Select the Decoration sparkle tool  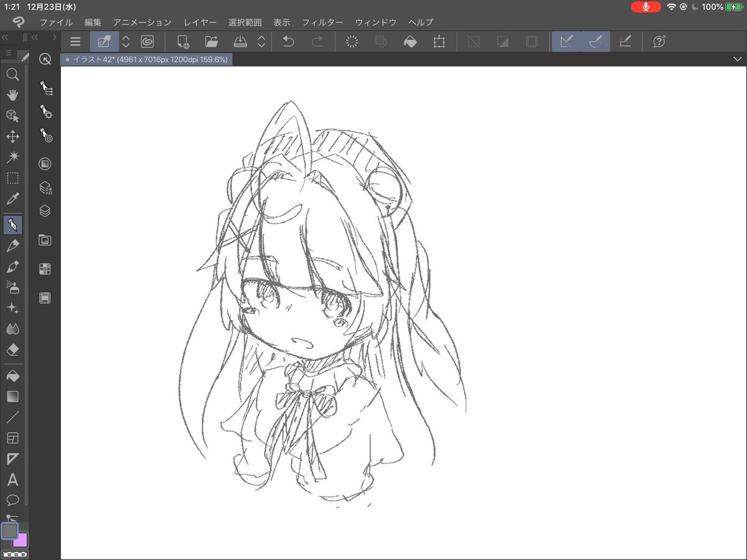12,308
